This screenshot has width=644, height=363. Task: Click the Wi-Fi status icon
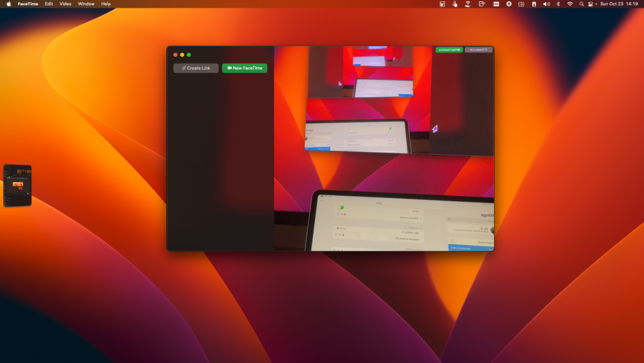570,4
